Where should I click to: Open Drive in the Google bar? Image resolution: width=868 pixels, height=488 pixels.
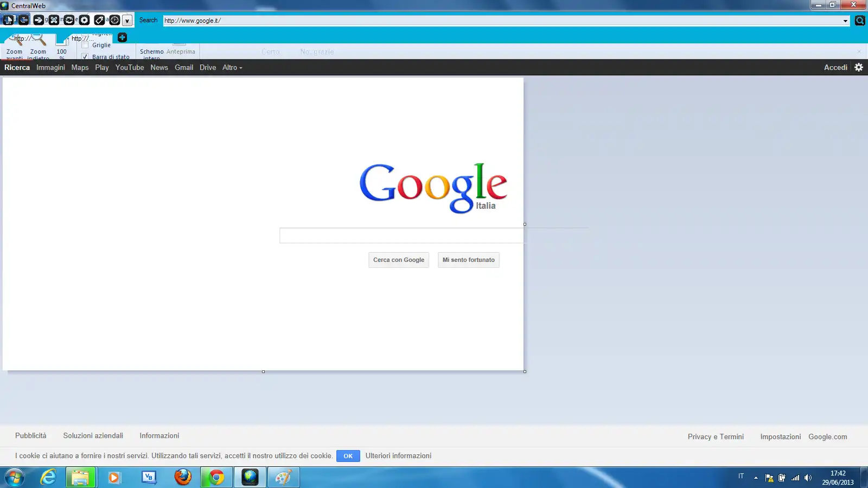point(208,68)
